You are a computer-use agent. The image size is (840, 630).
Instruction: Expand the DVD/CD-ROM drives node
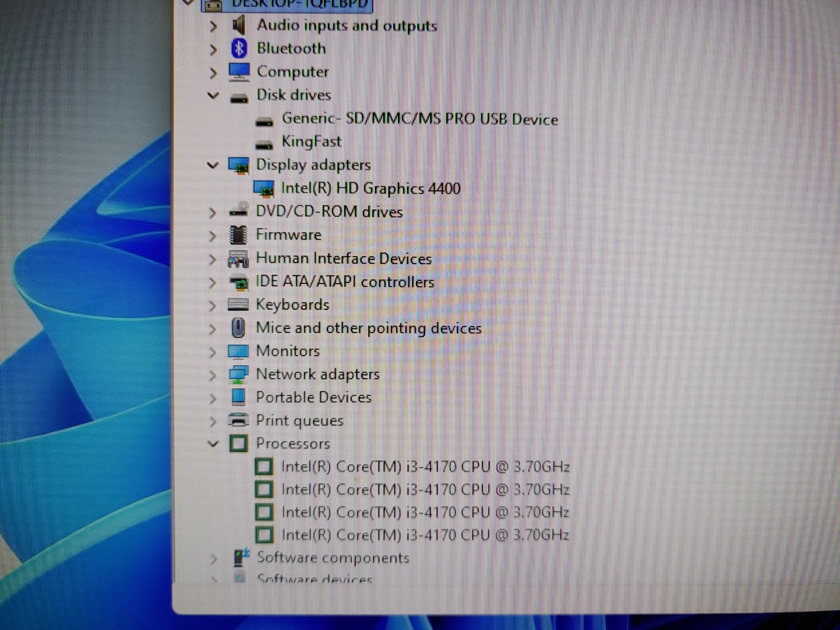213,213
